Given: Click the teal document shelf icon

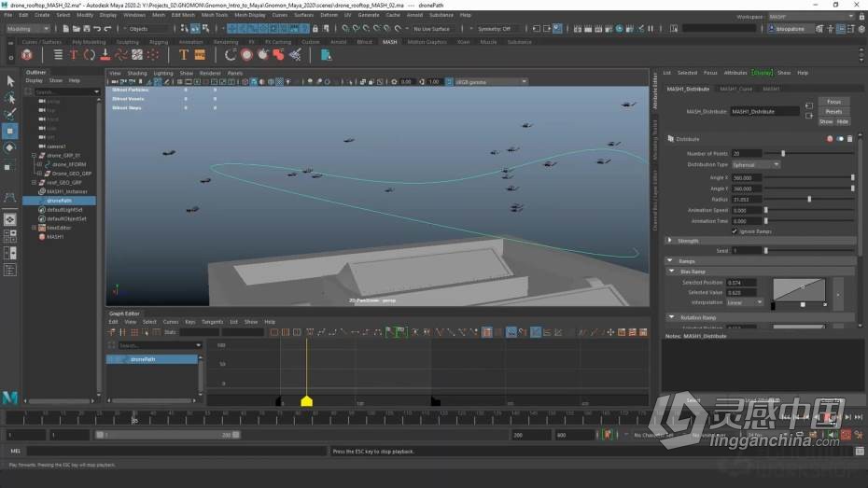Looking at the screenshot, I should (x=326, y=55).
